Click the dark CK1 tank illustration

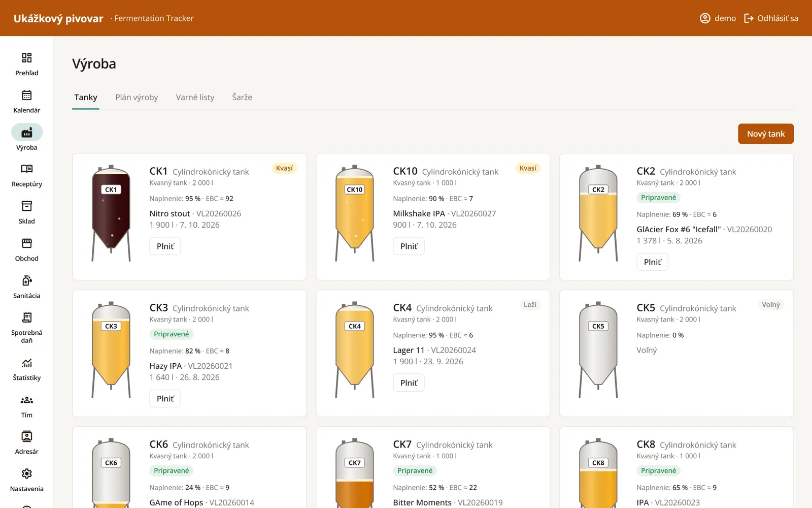pyautogui.click(x=111, y=213)
